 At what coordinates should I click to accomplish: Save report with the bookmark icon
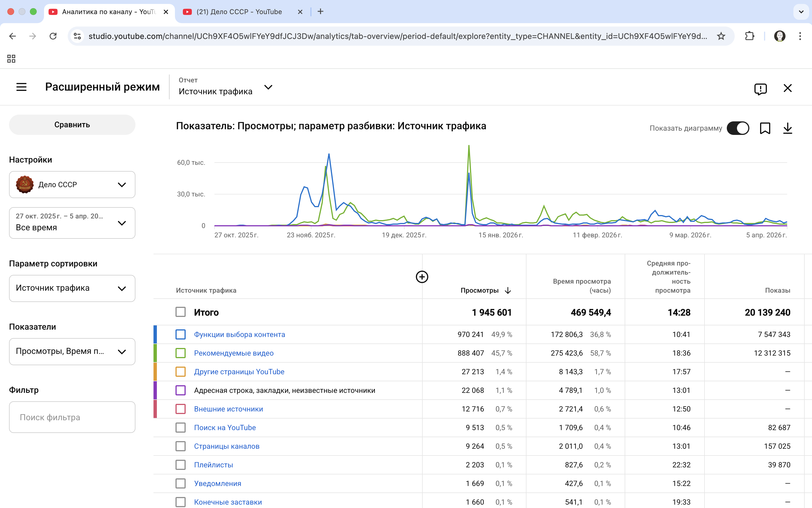coord(765,128)
